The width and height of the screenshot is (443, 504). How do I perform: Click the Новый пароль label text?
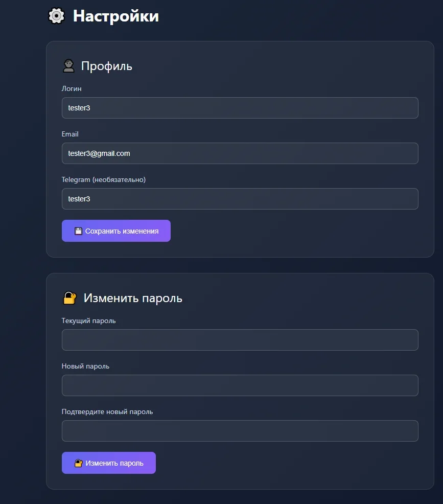[85, 366]
